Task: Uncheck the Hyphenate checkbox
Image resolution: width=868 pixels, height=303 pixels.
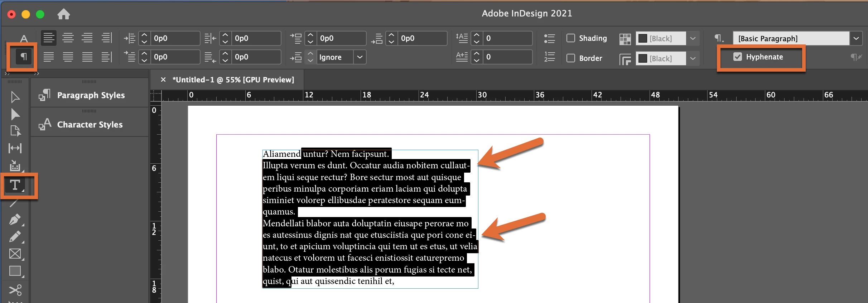Action: (x=738, y=57)
